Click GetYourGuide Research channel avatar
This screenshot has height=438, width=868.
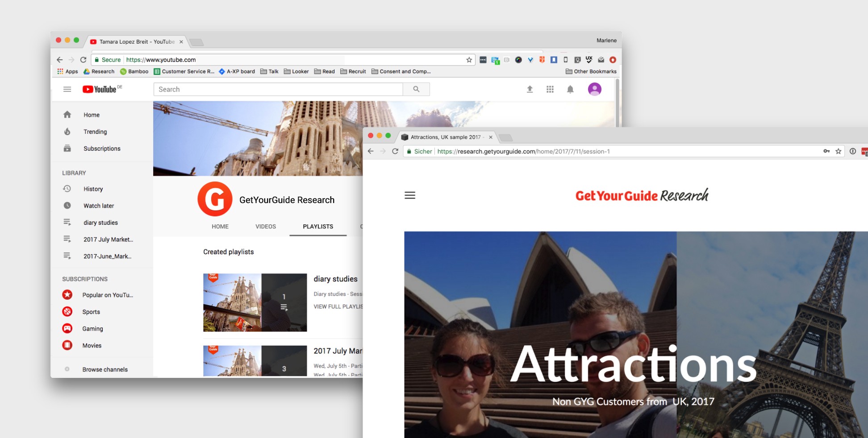[215, 199]
